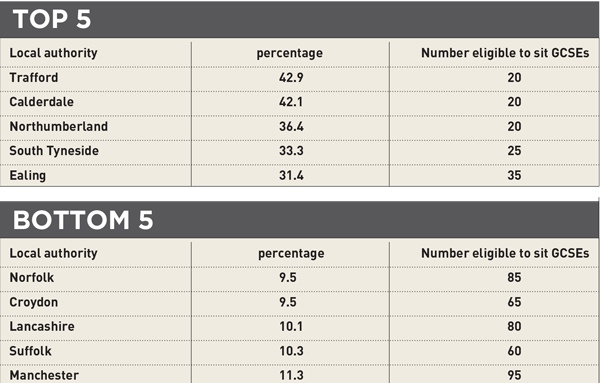Click the top table's percentage column header

coord(290,53)
